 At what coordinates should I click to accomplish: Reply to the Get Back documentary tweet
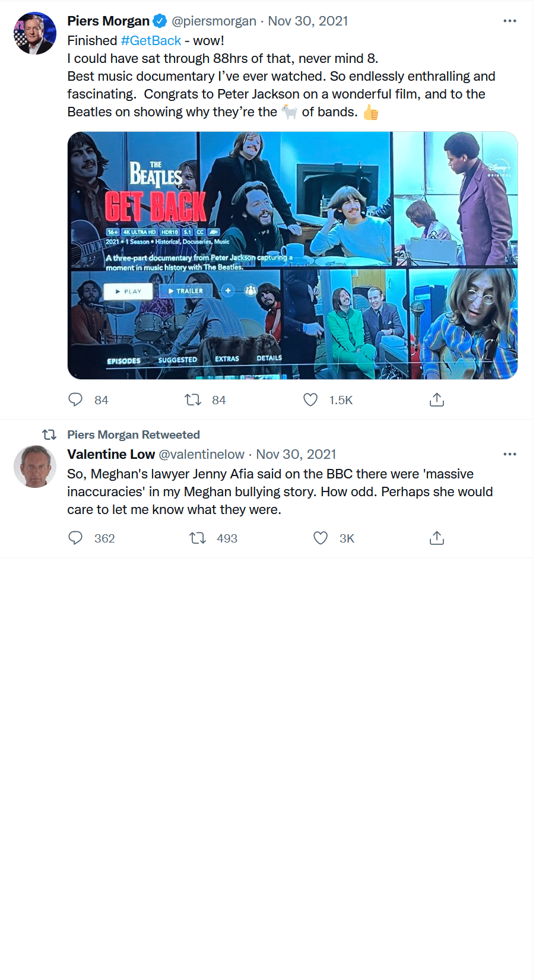(x=75, y=399)
